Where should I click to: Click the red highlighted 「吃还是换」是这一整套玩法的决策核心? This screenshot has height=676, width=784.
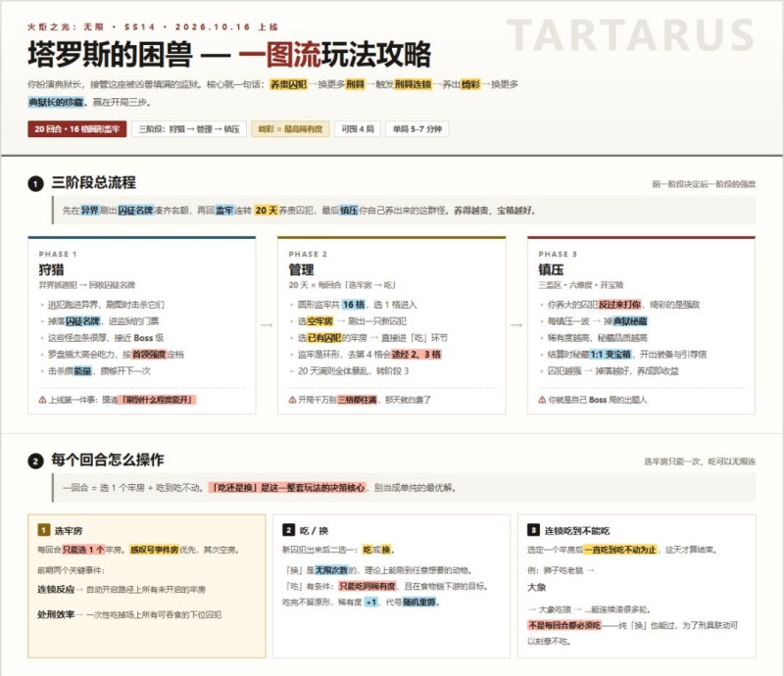288,488
